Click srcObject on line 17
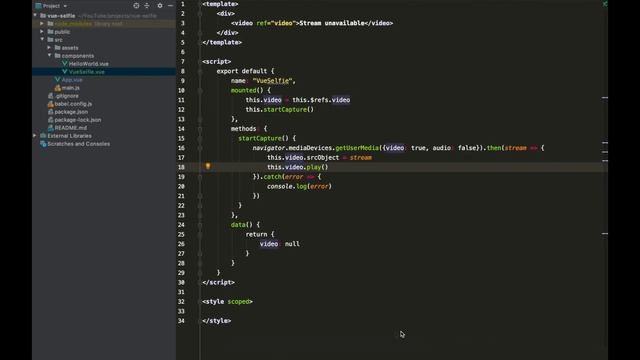Screen dimensions: 640x360 pyautogui.click(x=323, y=158)
